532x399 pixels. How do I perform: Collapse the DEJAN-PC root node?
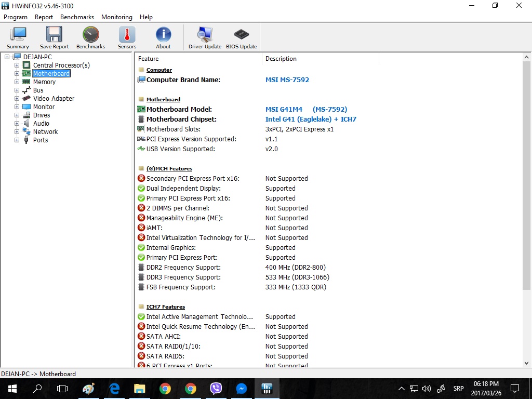point(7,57)
